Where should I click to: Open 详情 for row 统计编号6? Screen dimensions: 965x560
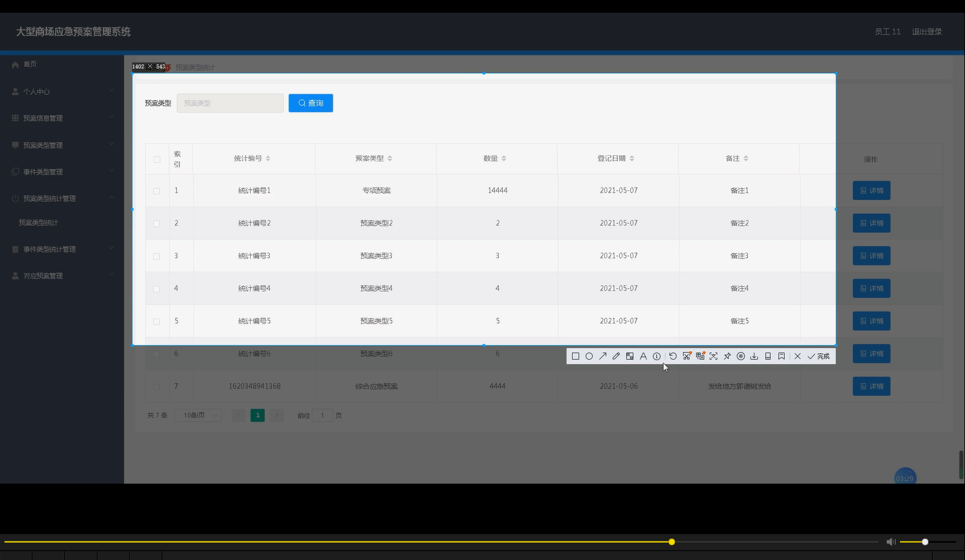[x=871, y=354]
